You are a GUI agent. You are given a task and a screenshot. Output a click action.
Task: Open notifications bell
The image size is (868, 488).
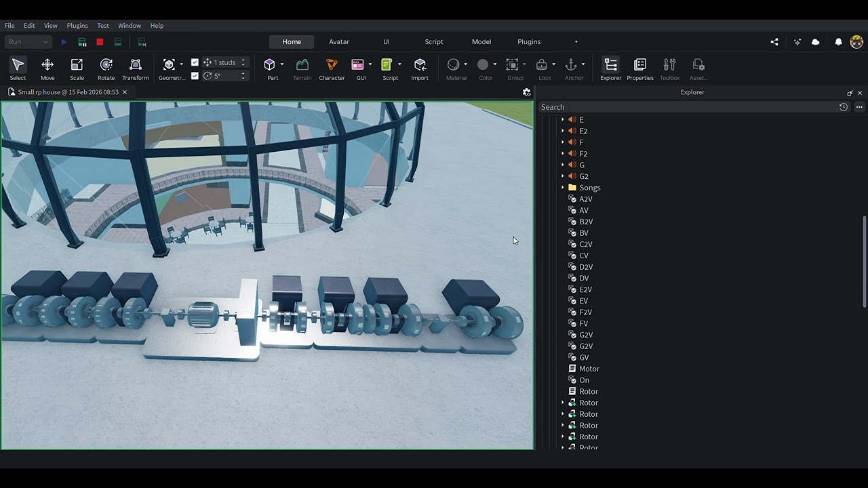point(838,42)
